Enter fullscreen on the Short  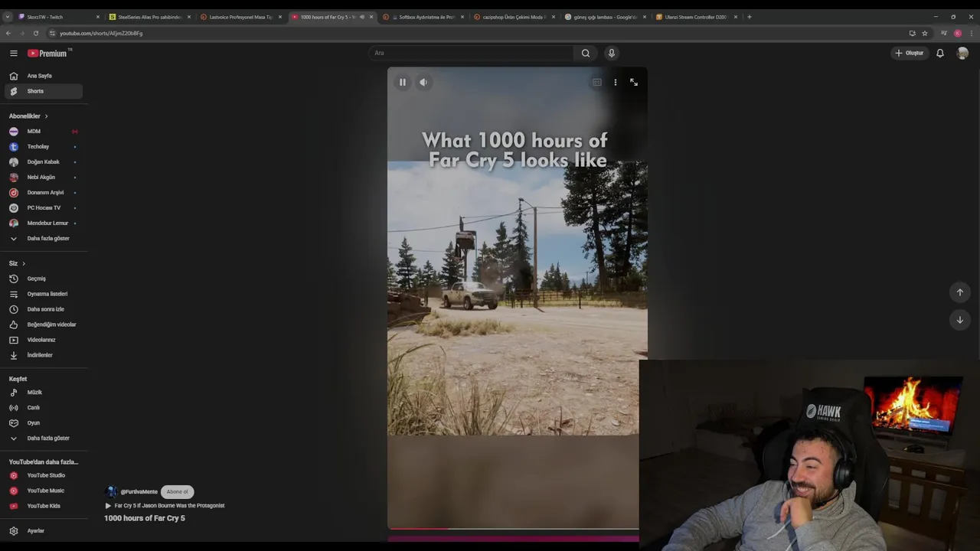(634, 82)
